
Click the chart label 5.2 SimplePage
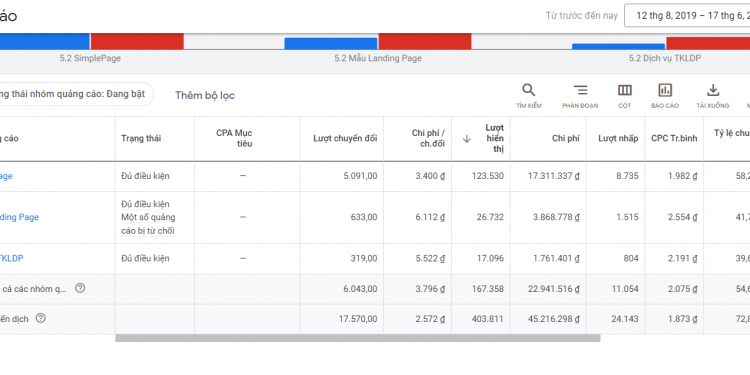(x=90, y=58)
